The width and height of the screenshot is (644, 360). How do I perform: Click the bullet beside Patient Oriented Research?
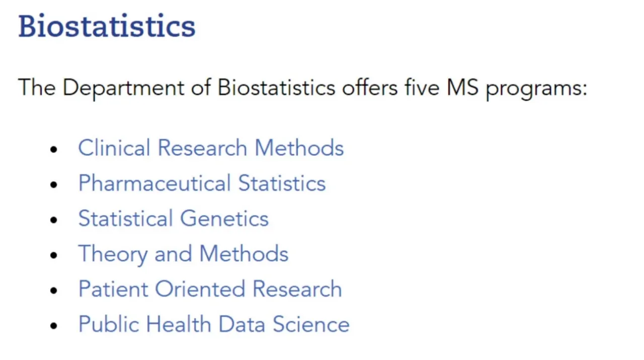tap(54, 290)
